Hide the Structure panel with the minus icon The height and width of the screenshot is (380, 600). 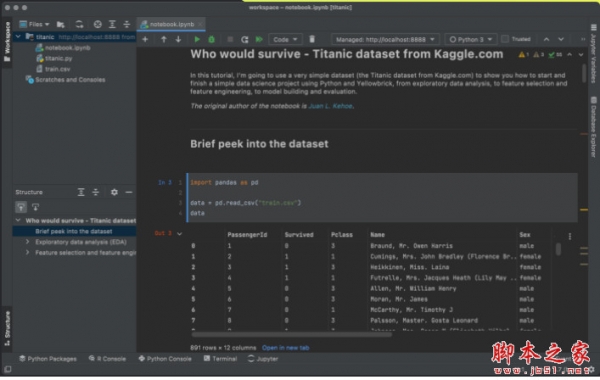[129, 192]
